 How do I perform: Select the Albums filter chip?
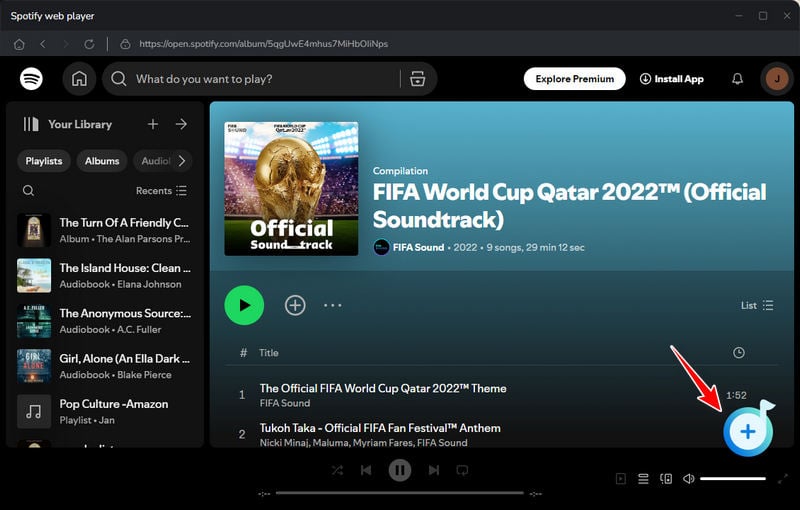[102, 161]
